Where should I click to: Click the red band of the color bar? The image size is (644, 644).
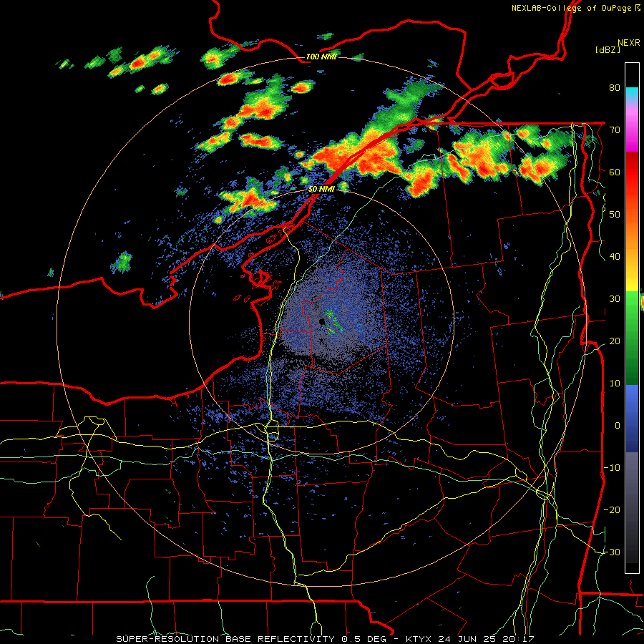(632, 173)
